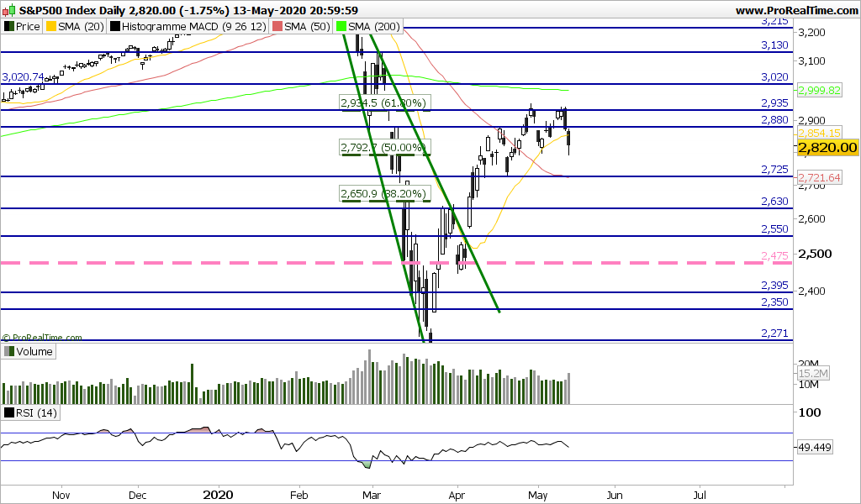
Task: Click the 2,395 level label
Action: tap(774, 285)
